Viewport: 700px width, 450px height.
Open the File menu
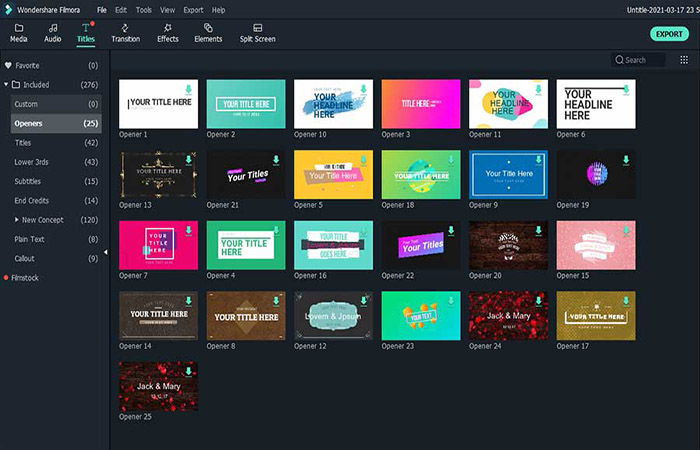[x=101, y=9]
